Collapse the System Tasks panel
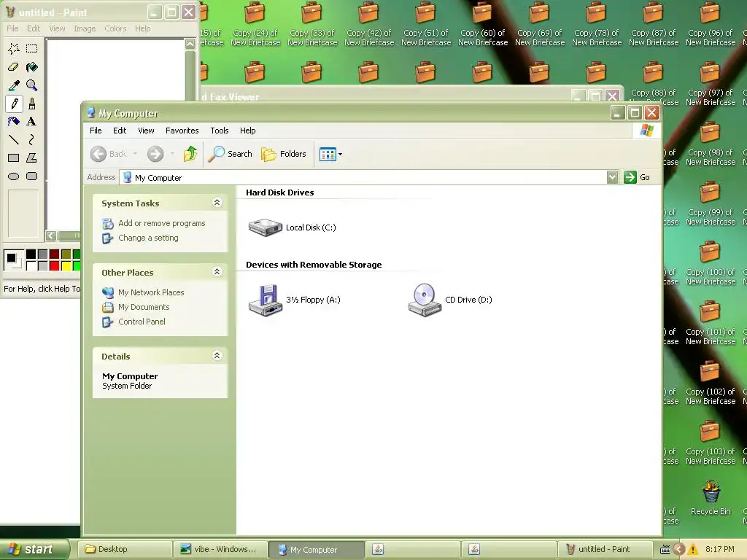The height and width of the screenshot is (560, 747). (217, 203)
